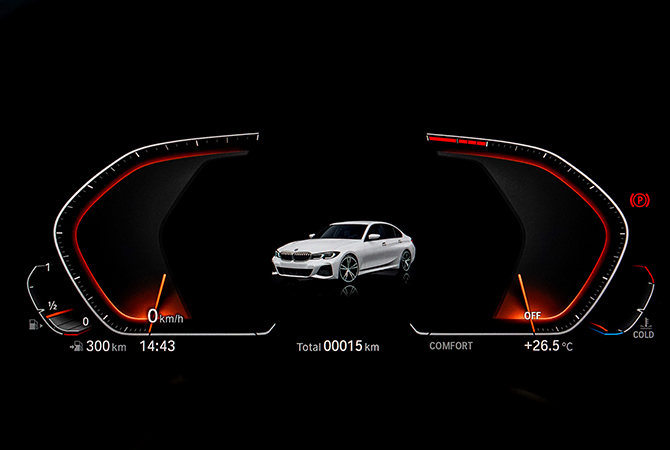The image size is (670, 450).
Task: Click the Total 00015 km odometer reading
Action: point(338,346)
